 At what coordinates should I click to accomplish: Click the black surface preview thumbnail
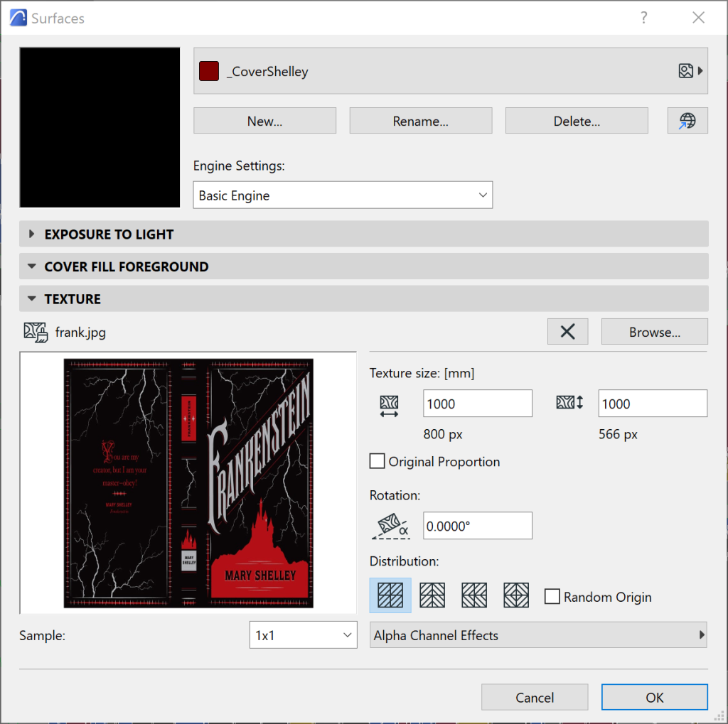(x=100, y=127)
